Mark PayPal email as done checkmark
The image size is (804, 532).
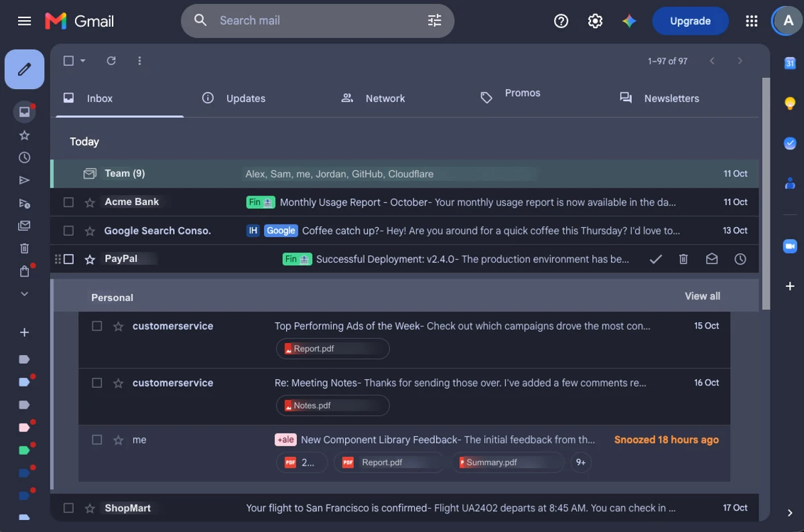click(x=656, y=259)
